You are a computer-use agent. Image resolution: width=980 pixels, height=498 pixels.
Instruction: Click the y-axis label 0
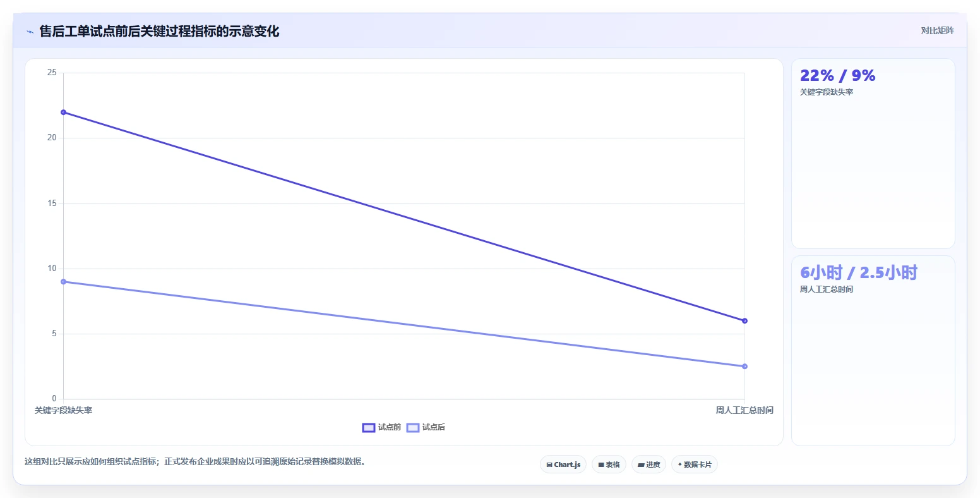pos(54,399)
